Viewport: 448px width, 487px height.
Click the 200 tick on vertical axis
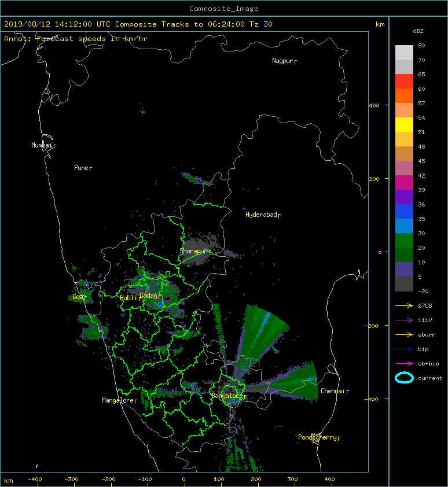[374, 179]
